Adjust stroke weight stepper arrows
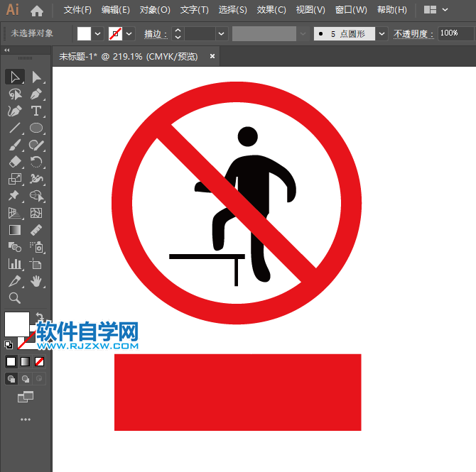The width and height of the screenshot is (476, 472). pyautogui.click(x=178, y=33)
